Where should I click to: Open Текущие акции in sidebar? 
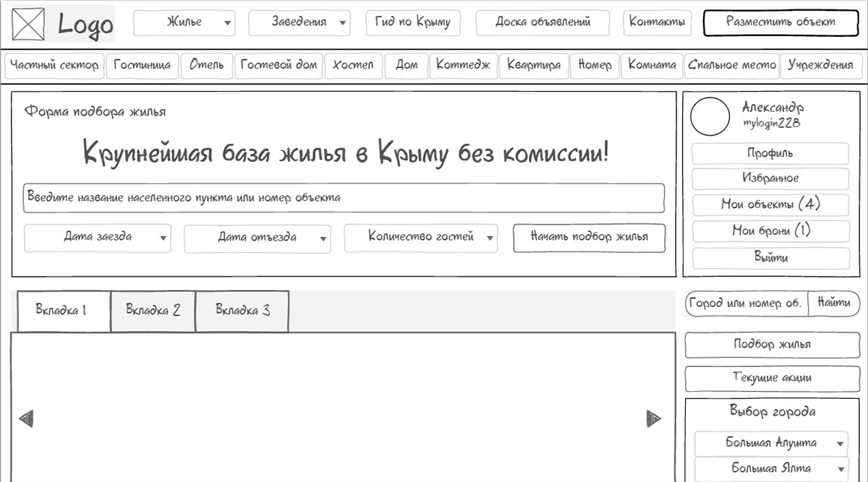tap(772, 378)
